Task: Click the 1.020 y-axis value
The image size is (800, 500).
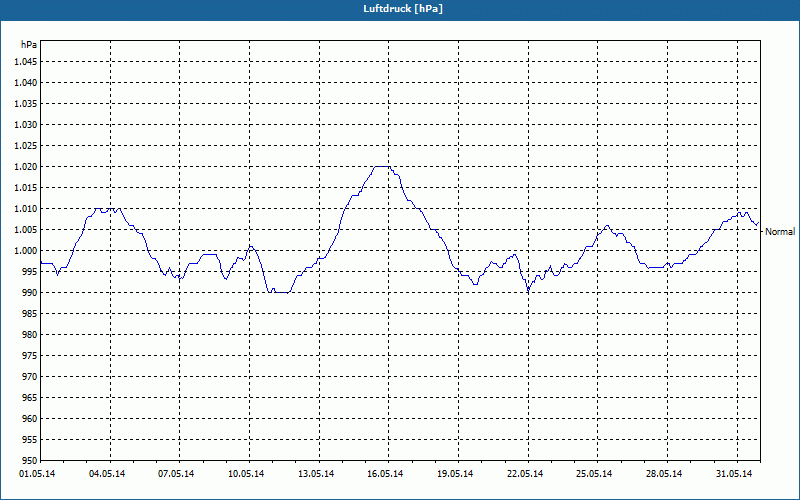Action: (26, 167)
